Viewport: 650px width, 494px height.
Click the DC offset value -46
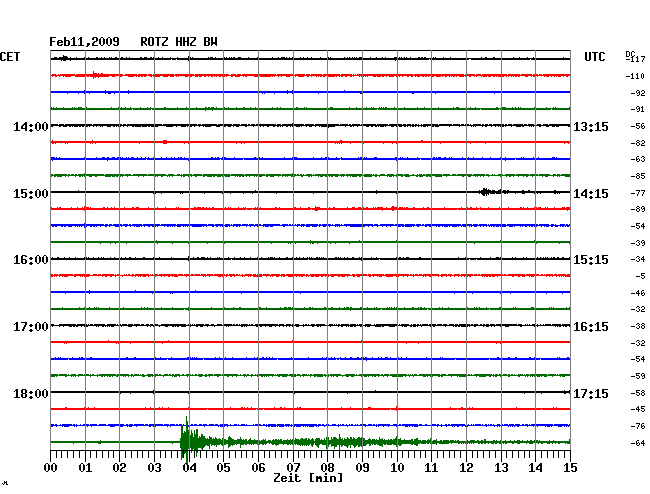[638, 293]
